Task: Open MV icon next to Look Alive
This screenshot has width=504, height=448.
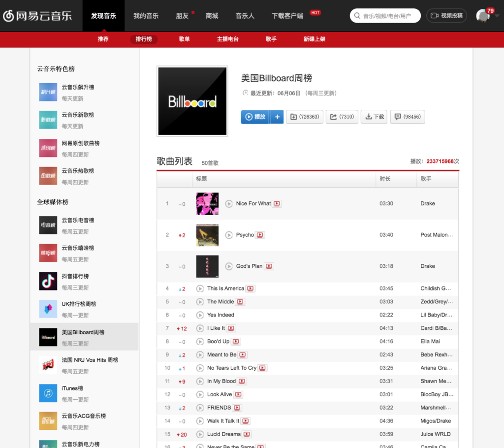Action: pos(238,395)
